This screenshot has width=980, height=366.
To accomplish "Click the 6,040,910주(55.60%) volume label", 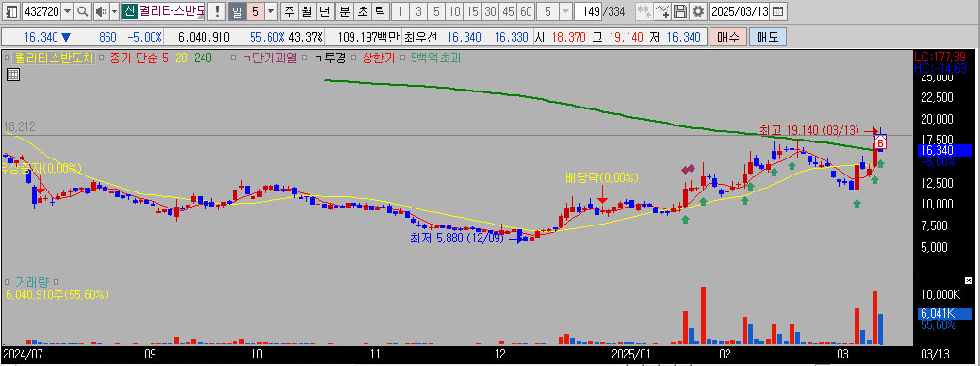I will tap(57, 294).
